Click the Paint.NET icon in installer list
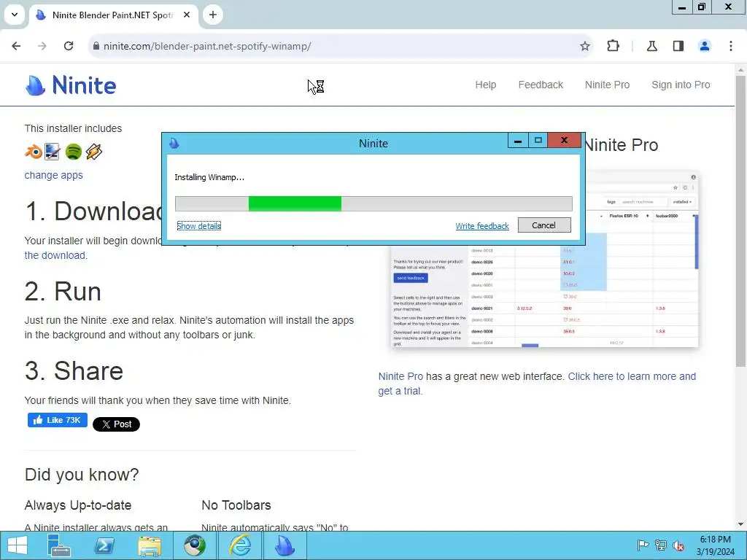Screen dimensions: 747x560 coord(53,152)
